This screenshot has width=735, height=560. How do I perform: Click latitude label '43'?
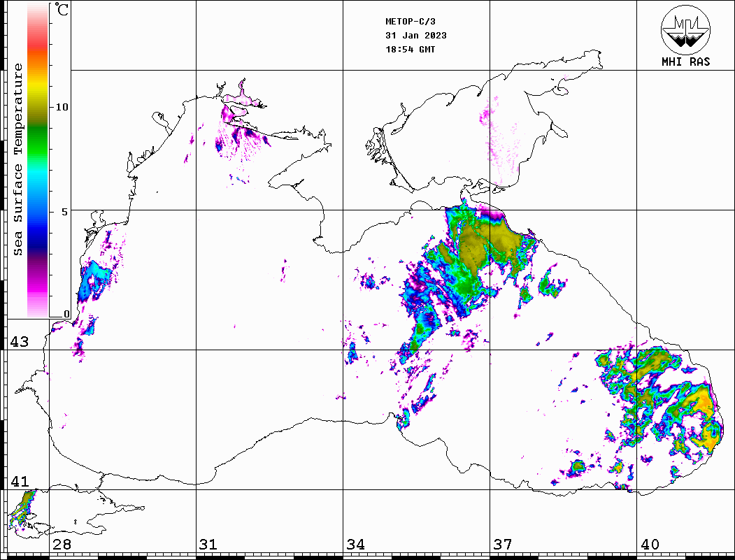(20, 342)
